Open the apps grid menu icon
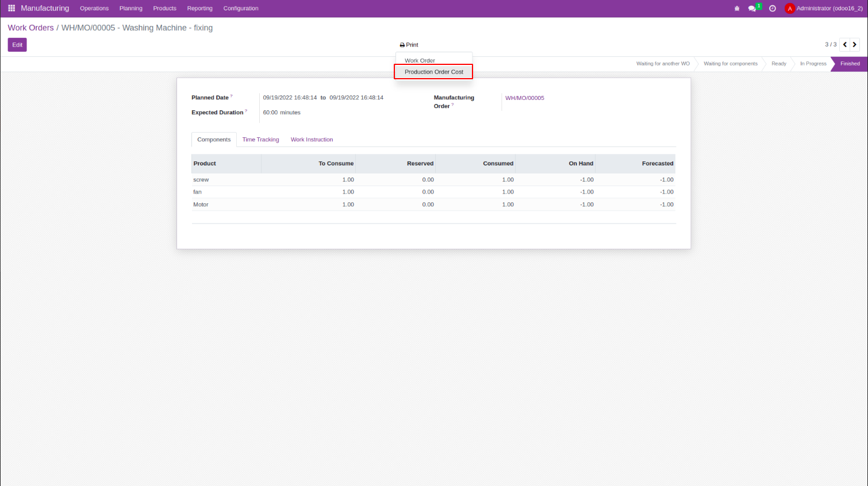This screenshot has width=868, height=486. (11, 8)
